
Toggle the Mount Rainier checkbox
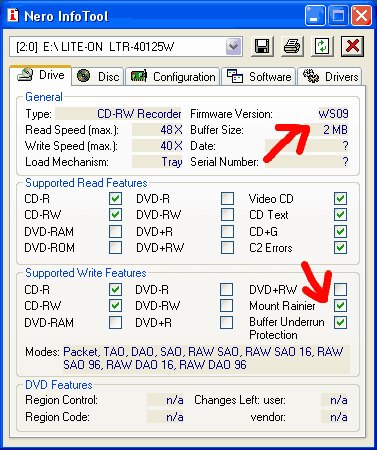point(340,306)
